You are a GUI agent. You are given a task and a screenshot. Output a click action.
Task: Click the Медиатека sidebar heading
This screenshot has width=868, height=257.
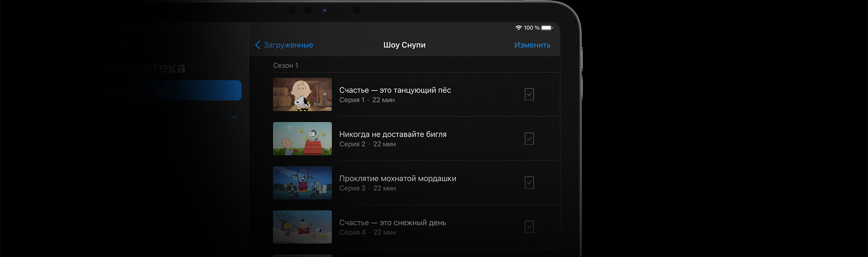coord(142,68)
